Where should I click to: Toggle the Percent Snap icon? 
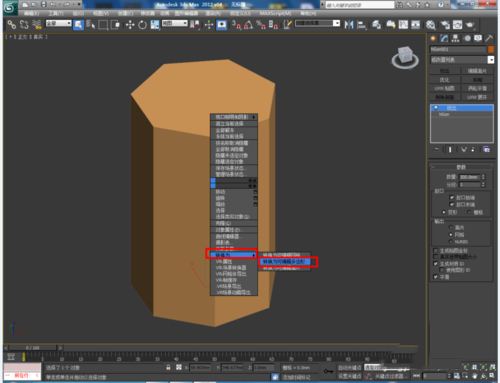(261, 25)
